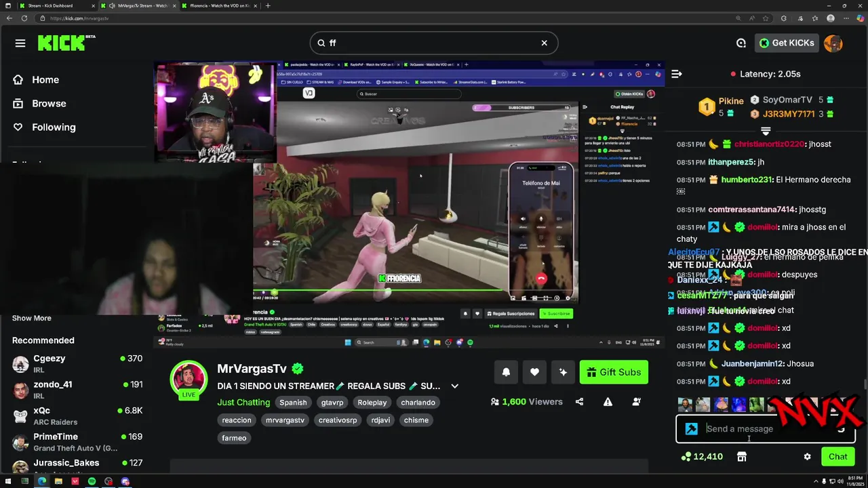868x488 pixels.
Task: Click the Get KICKs button
Action: [x=787, y=43]
